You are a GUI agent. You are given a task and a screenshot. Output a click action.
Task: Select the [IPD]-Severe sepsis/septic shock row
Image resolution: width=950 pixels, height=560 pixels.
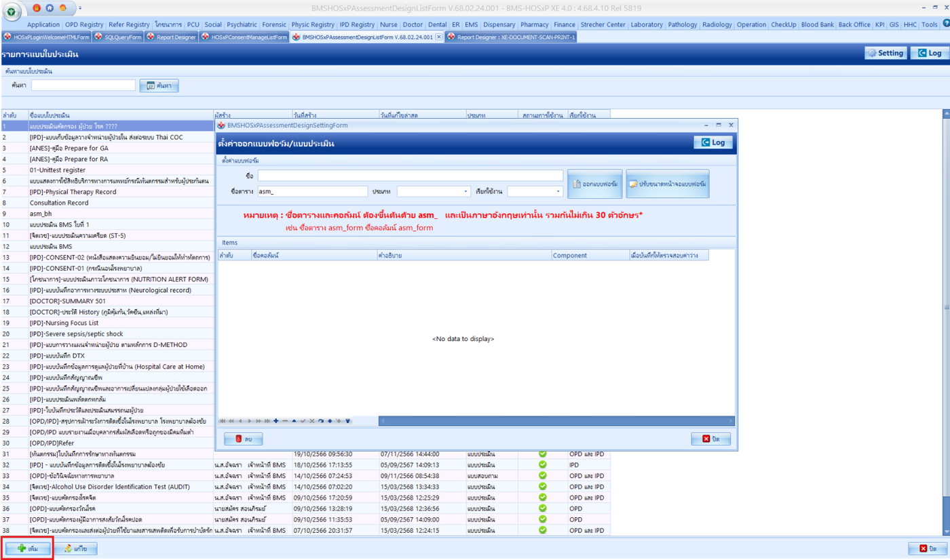109,334
